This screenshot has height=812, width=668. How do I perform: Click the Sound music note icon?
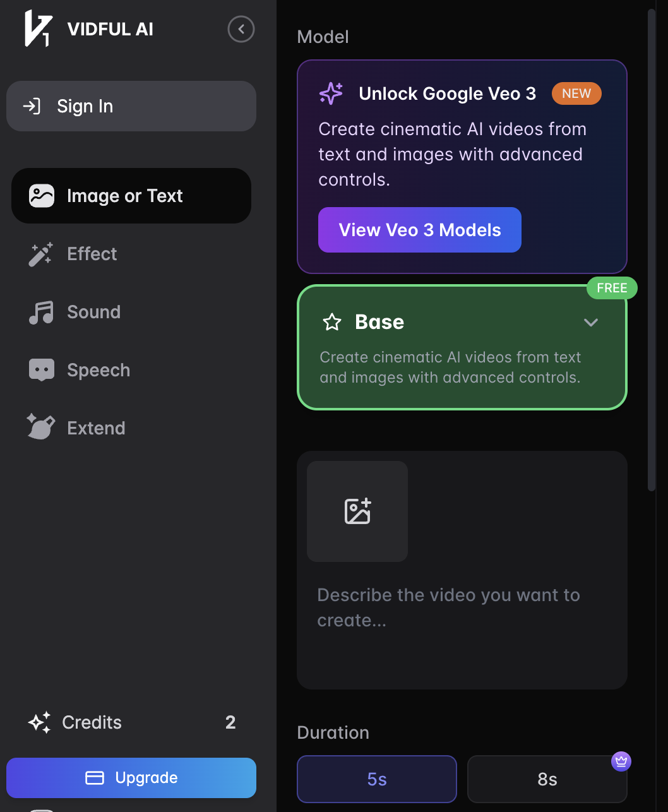[x=41, y=312]
